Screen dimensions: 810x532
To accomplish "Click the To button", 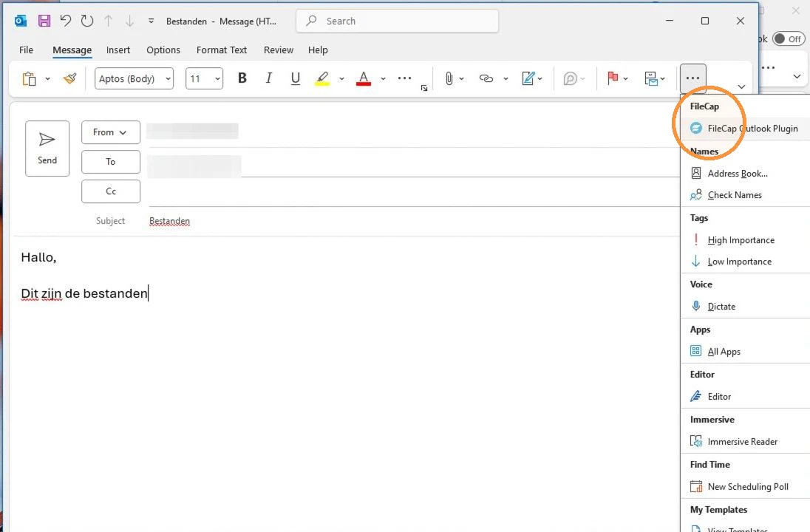I will point(111,162).
